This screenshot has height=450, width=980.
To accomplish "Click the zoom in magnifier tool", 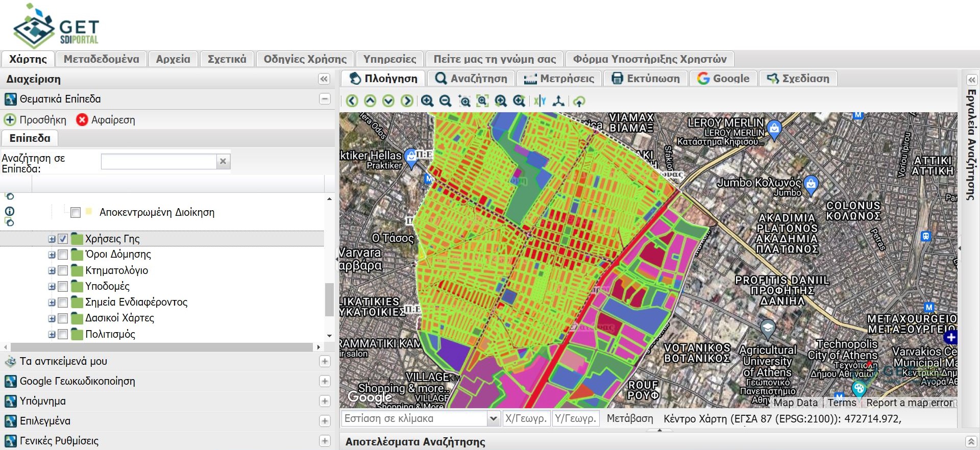I will pyautogui.click(x=427, y=101).
